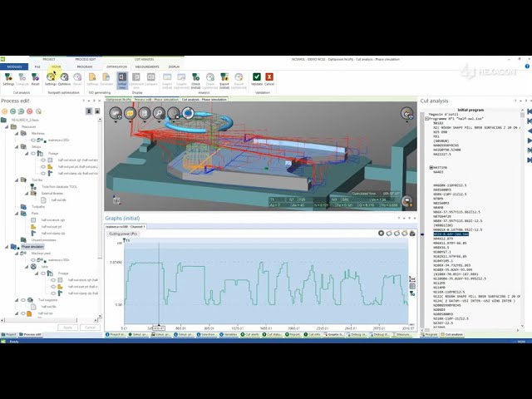Click the blue rotate view button
532x399 pixels.
click(x=188, y=113)
